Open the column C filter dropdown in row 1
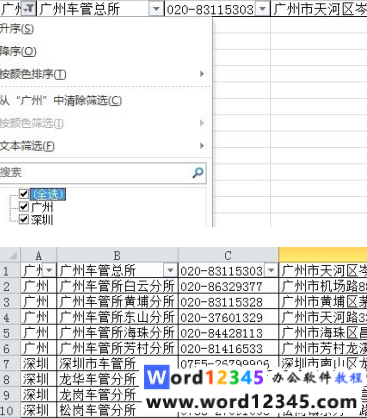 pos(271,270)
